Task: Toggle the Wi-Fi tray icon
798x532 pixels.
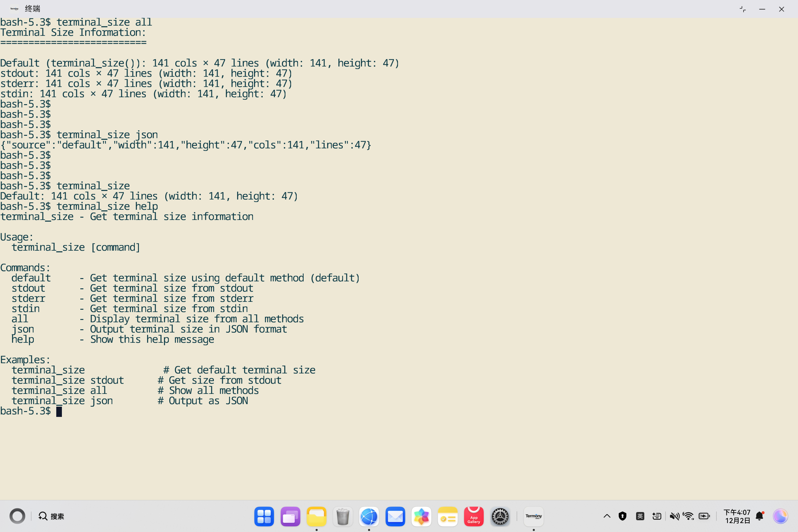Action: click(689, 516)
